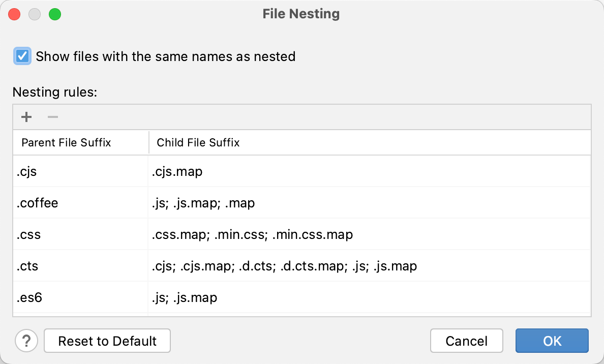This screenshot has width=604, height=364.
Task: Disable showing files with same names as nested
Action: tap(22, 56)
